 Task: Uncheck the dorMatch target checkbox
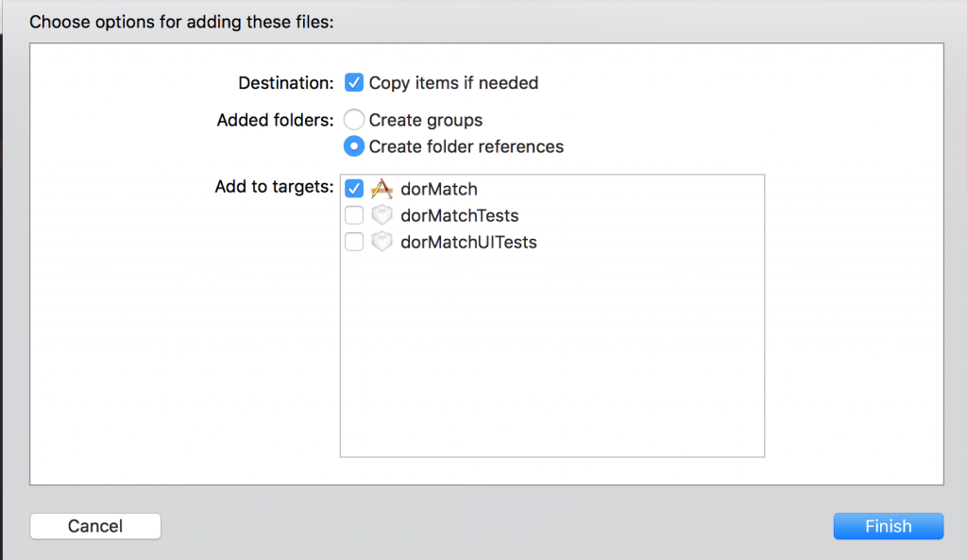point(354,189)
